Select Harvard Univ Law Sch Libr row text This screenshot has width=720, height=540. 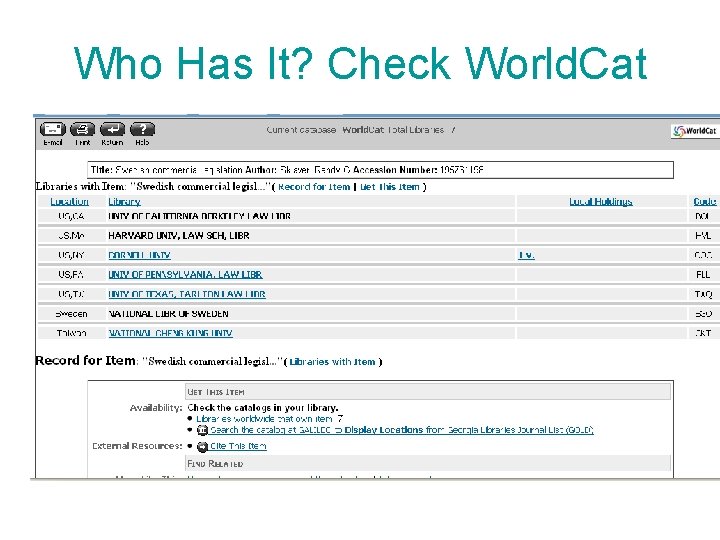click(179, 236)
